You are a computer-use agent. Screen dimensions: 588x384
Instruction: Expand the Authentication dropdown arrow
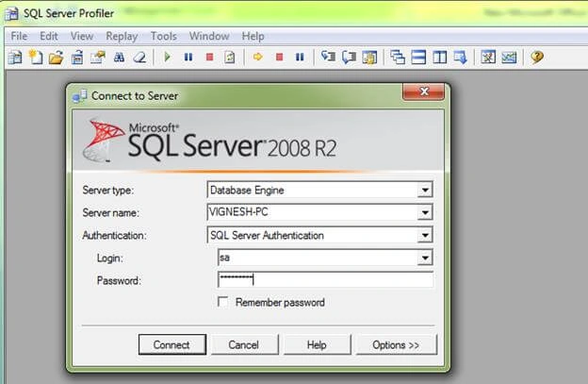tap(425, 235)
